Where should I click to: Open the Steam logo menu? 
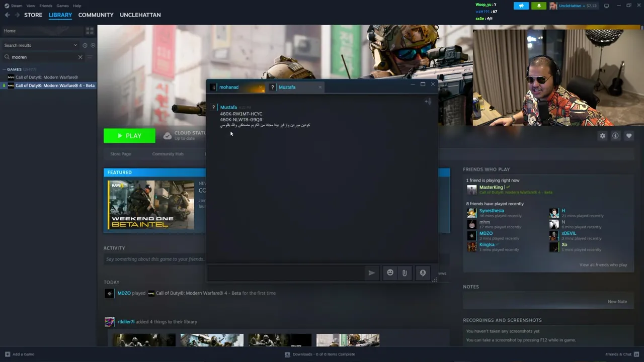tap(7, 6)
